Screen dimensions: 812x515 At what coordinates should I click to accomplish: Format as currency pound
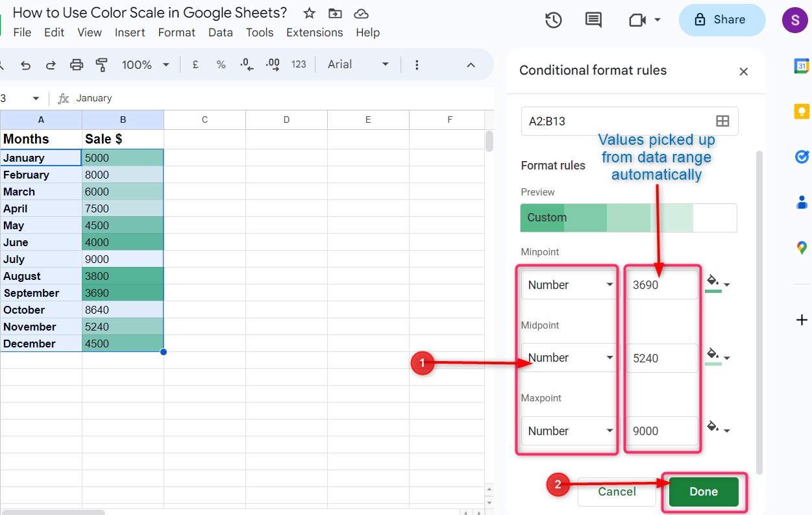tap(195, 64)
